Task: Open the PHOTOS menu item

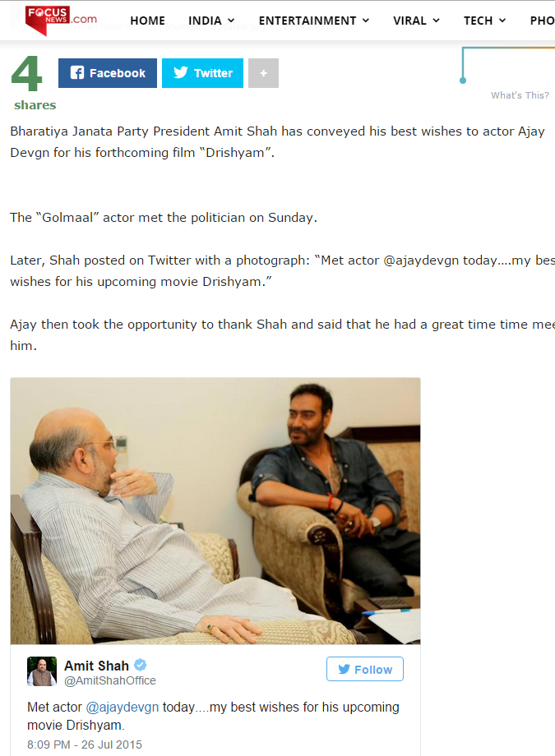Action: 543,21
